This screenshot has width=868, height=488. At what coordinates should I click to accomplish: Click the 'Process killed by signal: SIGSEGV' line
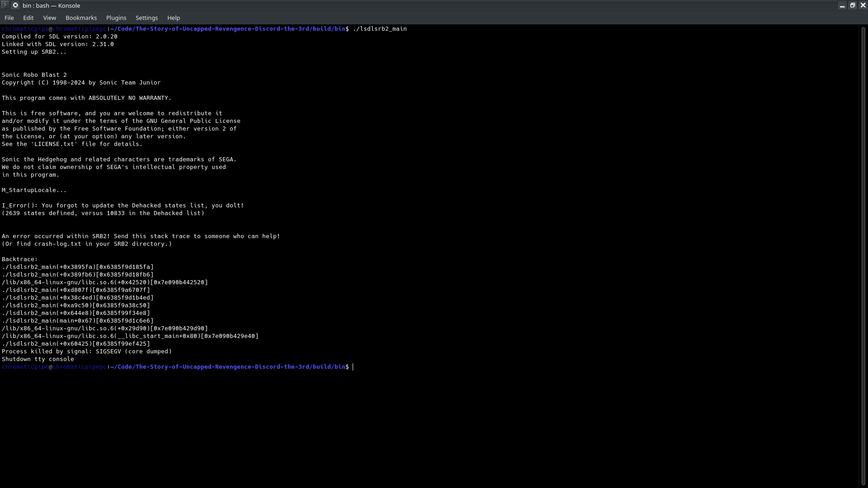tap(87, 352)
